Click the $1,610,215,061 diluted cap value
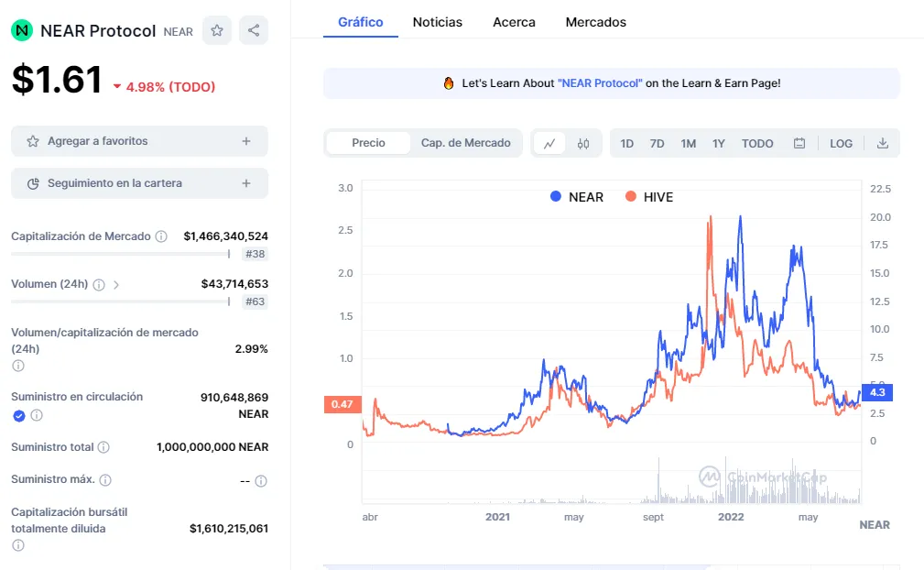 tap(229, 529)
